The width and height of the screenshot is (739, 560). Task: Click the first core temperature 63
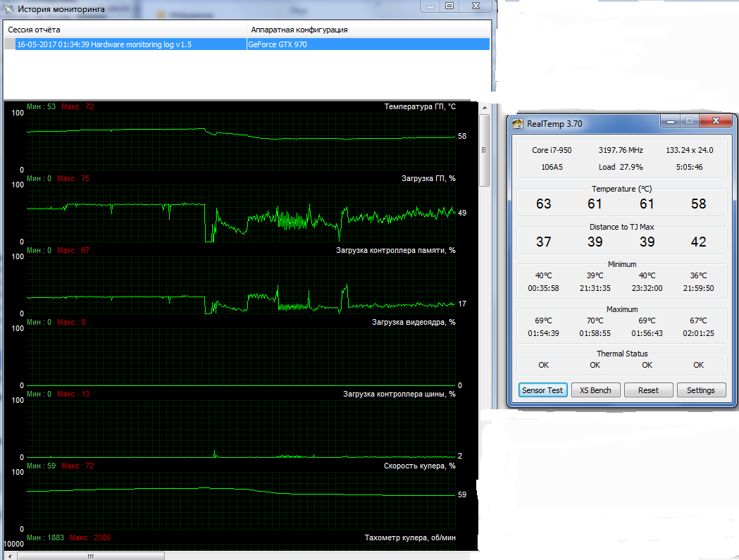tap(543, 204)
